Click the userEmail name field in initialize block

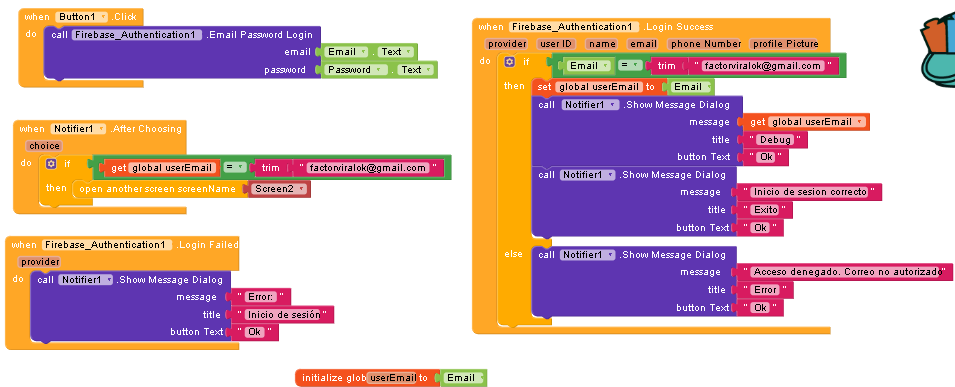[392, 378]
